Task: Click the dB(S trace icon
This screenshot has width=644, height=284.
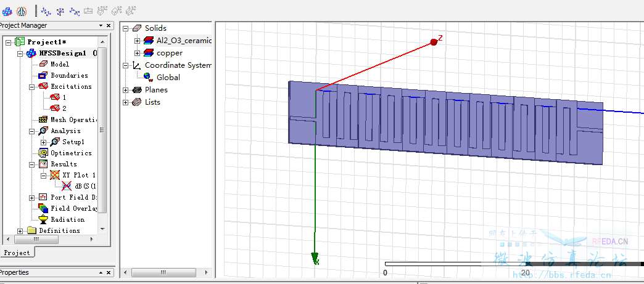Action: click(67, 186)
